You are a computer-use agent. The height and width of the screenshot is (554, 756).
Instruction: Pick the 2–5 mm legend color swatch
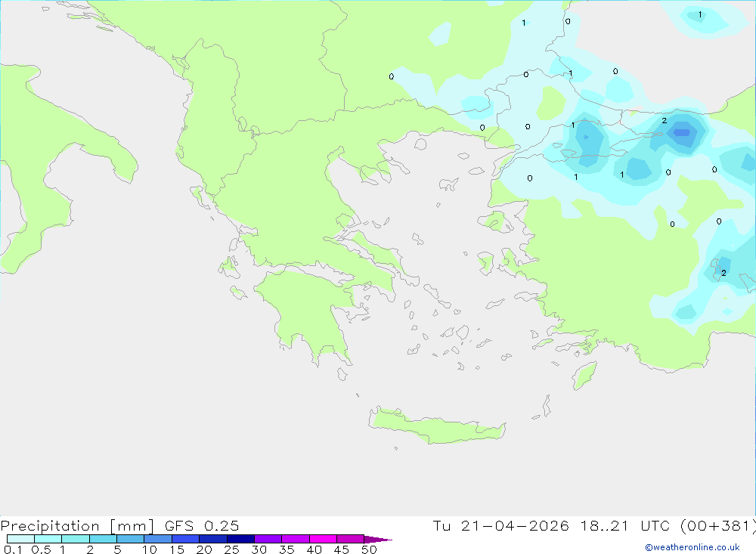click(x=103, y=539)
